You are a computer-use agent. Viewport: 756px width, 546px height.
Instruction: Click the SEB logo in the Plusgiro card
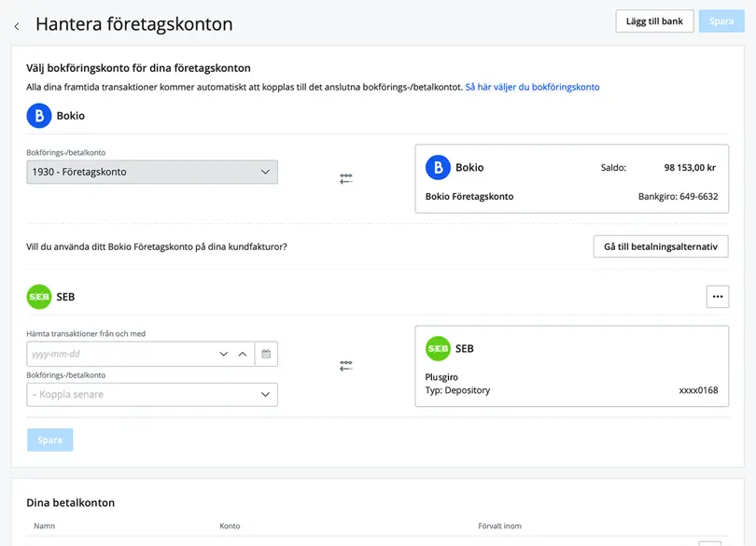pyautogui.click(x=438, y=348)
